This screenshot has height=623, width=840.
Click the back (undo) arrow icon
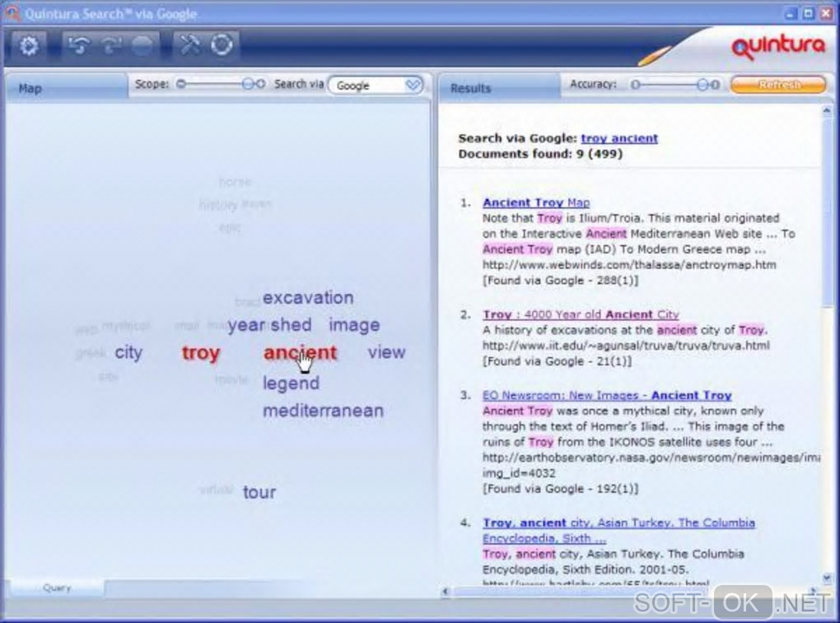coord(79,45)
